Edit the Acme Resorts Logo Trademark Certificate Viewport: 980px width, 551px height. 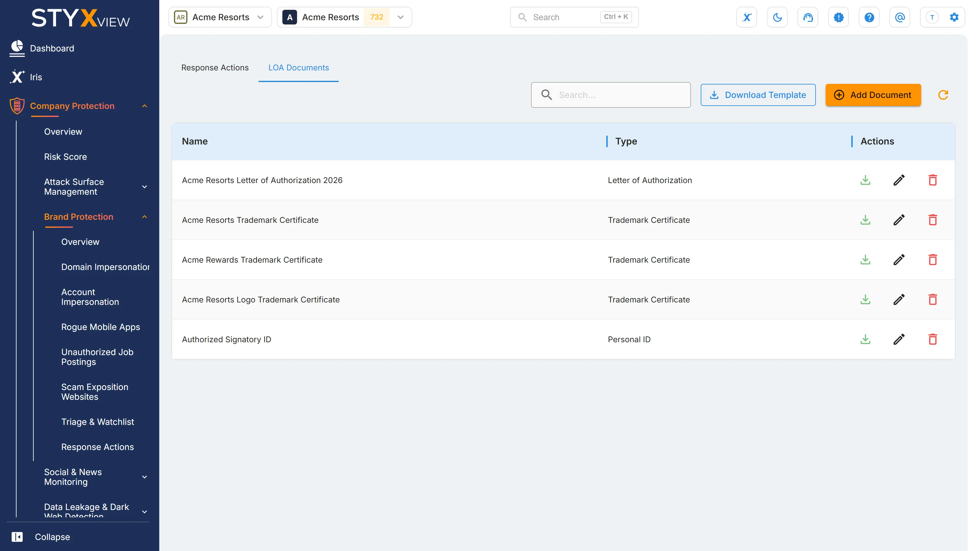(899, 299)
